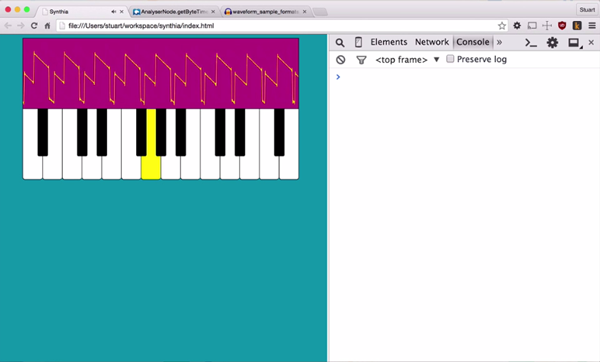Close the DevTools panel
This screenshot has height=362, width=600.
[x=591, y=42]
